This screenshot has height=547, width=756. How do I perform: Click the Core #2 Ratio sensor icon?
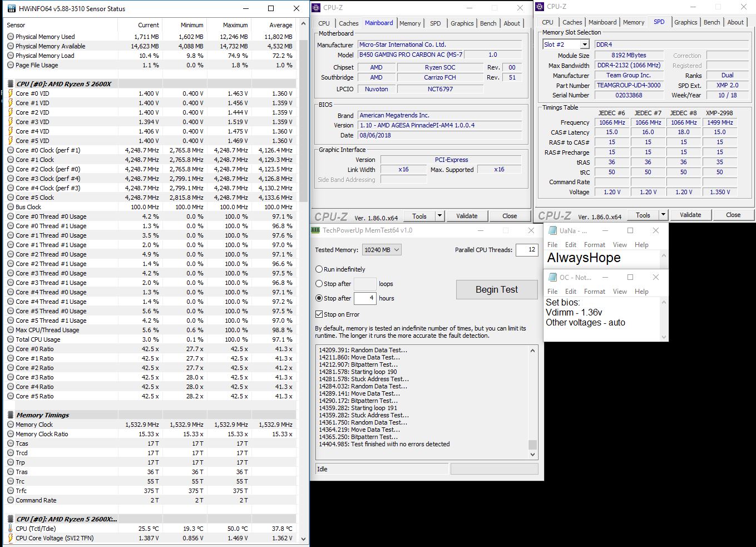tap(11, 368)
